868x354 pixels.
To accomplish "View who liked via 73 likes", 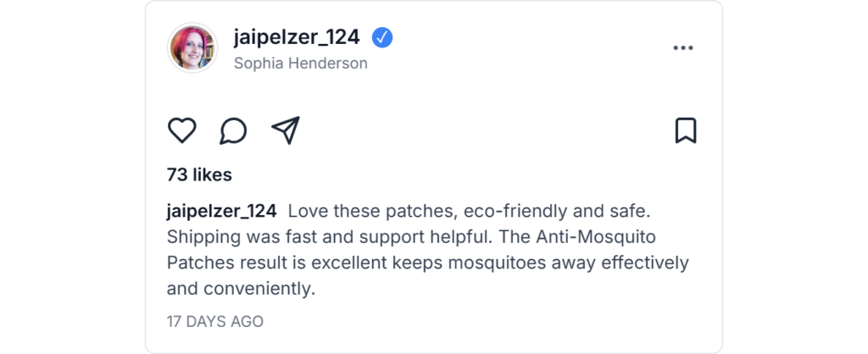I will 199,175.
